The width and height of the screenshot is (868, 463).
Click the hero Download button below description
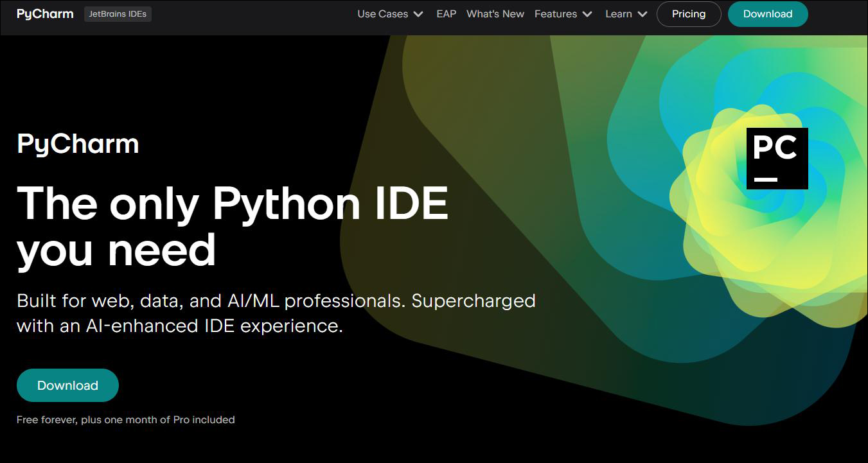[67, 385]
